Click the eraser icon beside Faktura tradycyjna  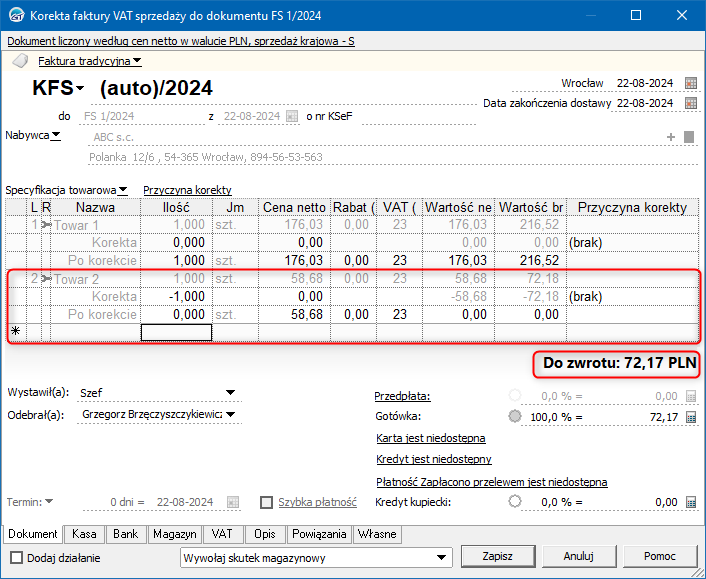tap(20, 61)
